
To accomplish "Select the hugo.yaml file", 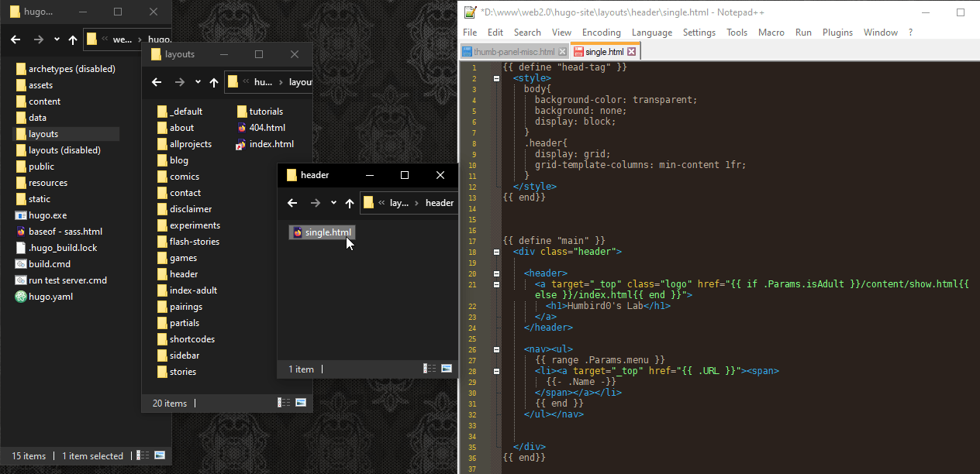I will (x=50, y=297).
